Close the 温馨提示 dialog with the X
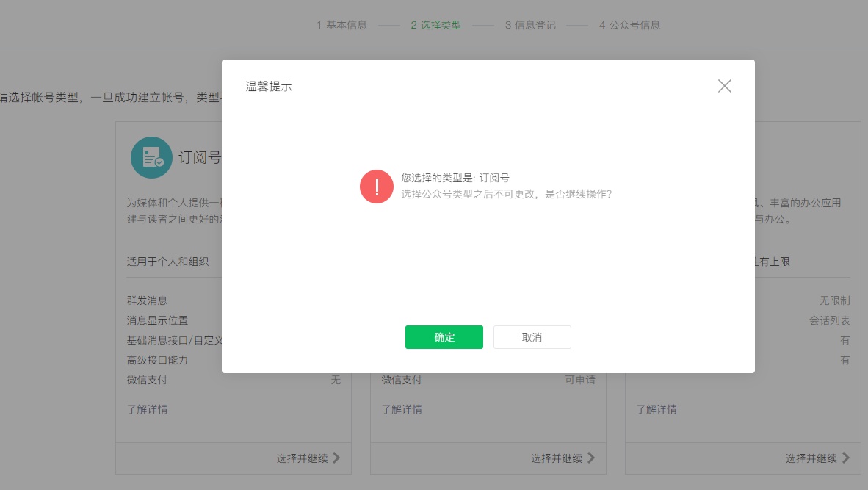868x490 pixels. click(x=725, y=86)
